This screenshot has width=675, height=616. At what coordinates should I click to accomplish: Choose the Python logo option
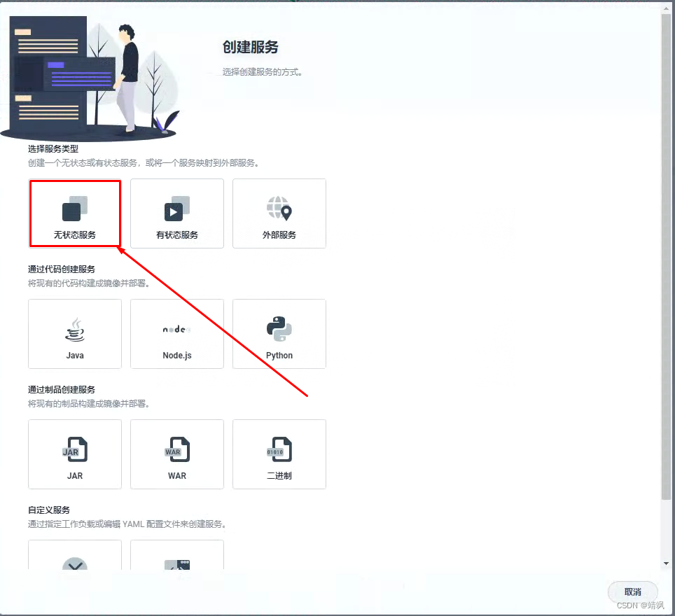click(279, 328)
